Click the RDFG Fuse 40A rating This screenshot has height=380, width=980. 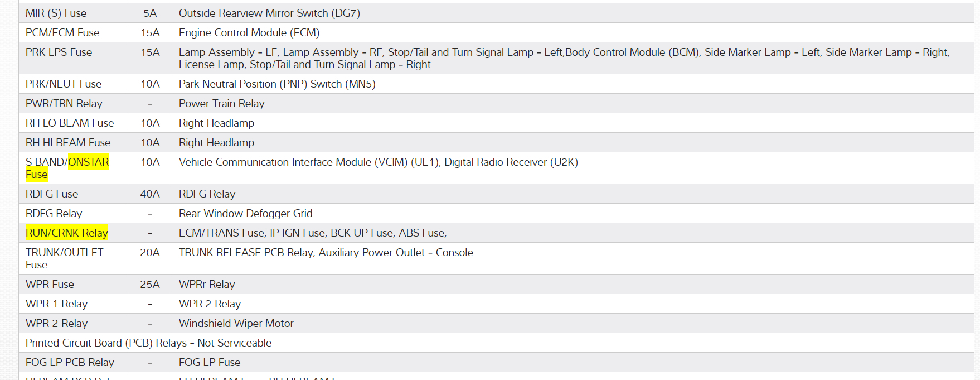tap(150, 194)
